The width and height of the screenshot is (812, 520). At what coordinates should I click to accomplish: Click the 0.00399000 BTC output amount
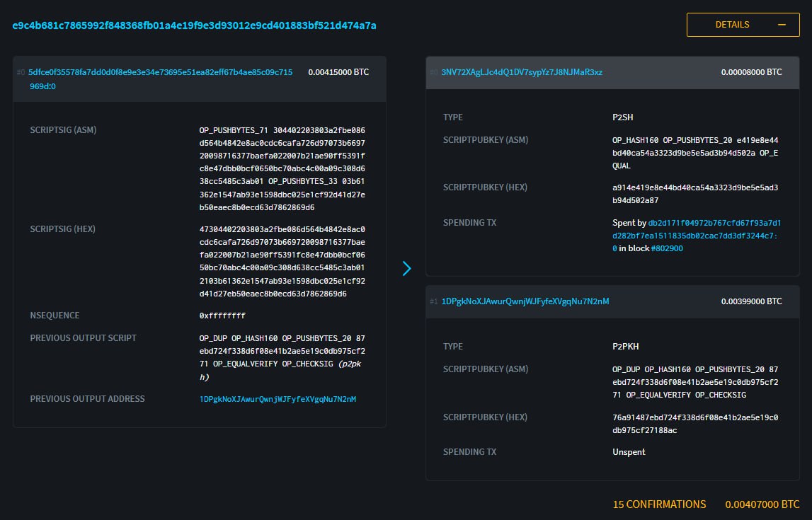[x=751, y=301]
